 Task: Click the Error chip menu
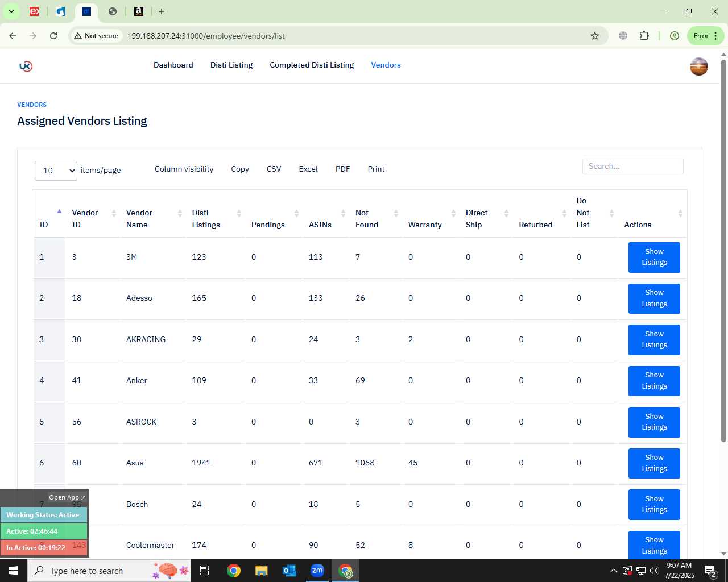pos(705,36)
